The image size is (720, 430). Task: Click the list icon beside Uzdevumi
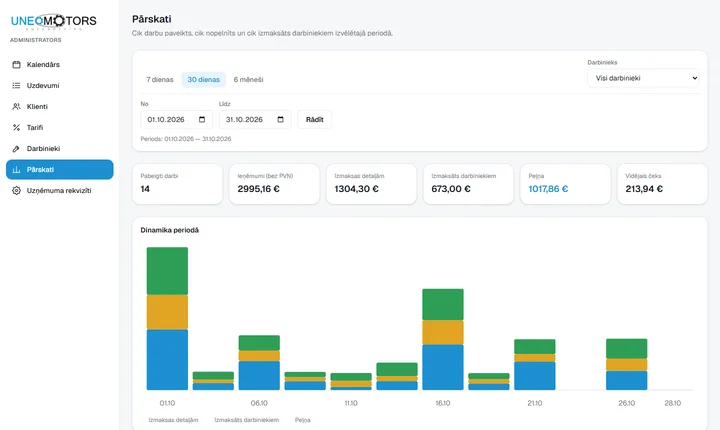17,85
